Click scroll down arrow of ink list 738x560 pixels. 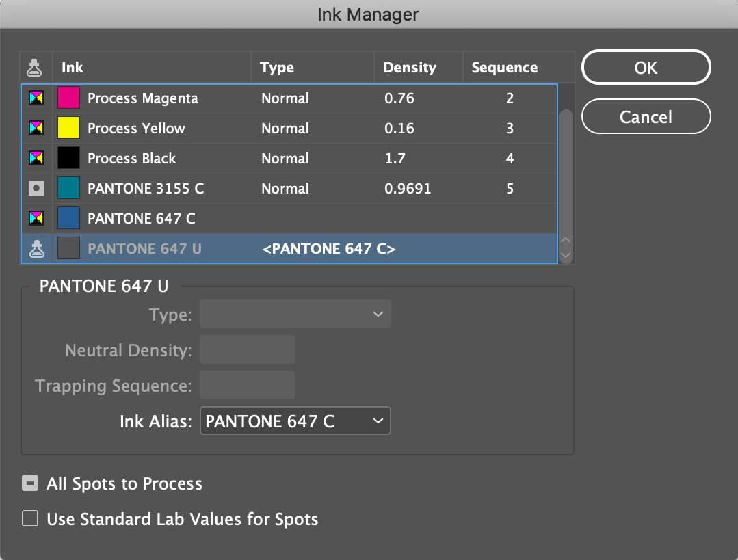566,256
